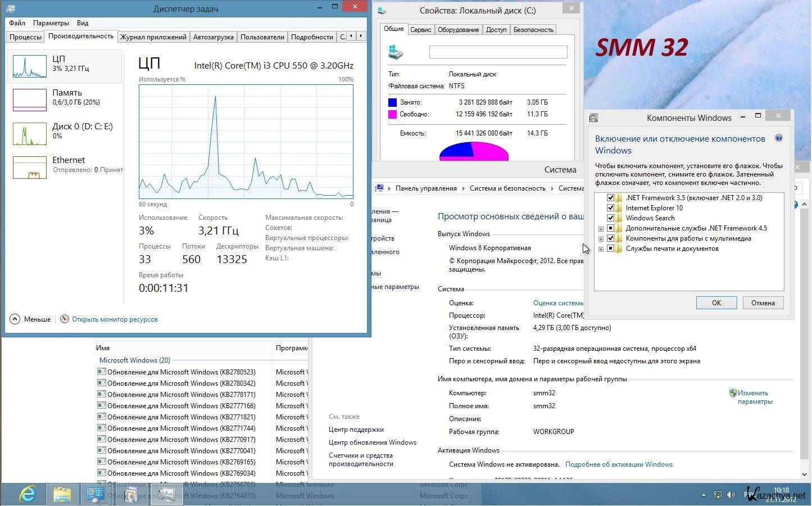
Task: Toggle the Windows Search component checkbox
Action: pyautogui.click(x=610, y=218)
